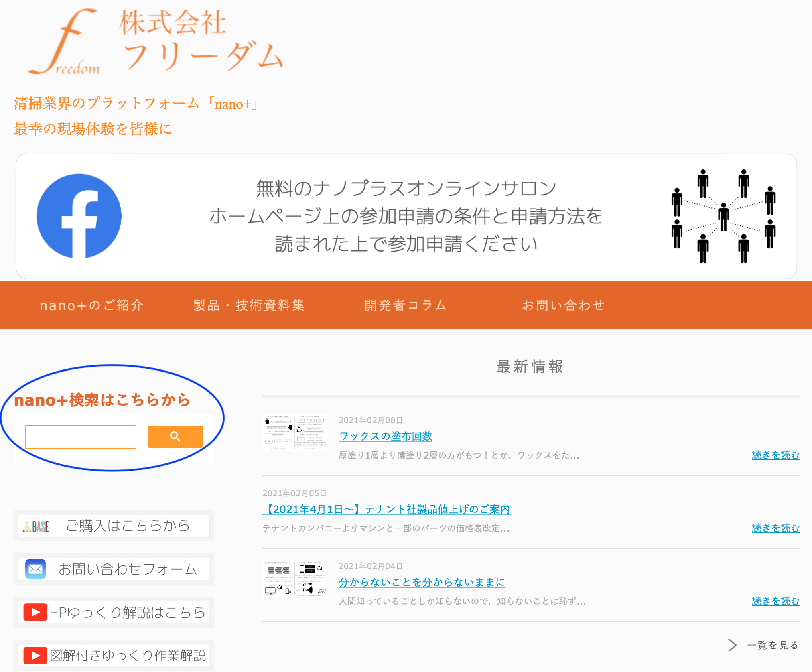Viewport: 812px width, 672px height.
Task: Click the arrow chevron beside 一覧を見る
Action: coord(732,645)
